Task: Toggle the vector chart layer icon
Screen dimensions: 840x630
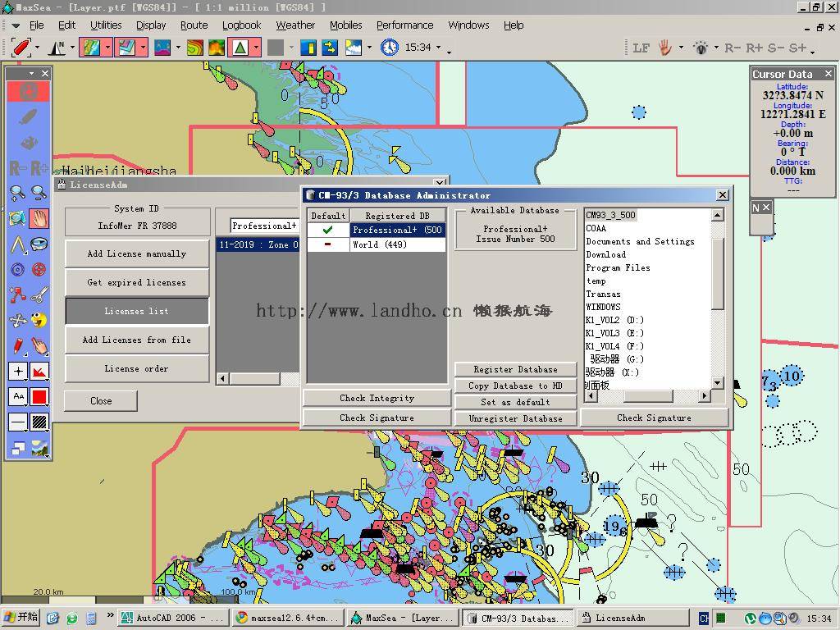Action: point(126,48)
